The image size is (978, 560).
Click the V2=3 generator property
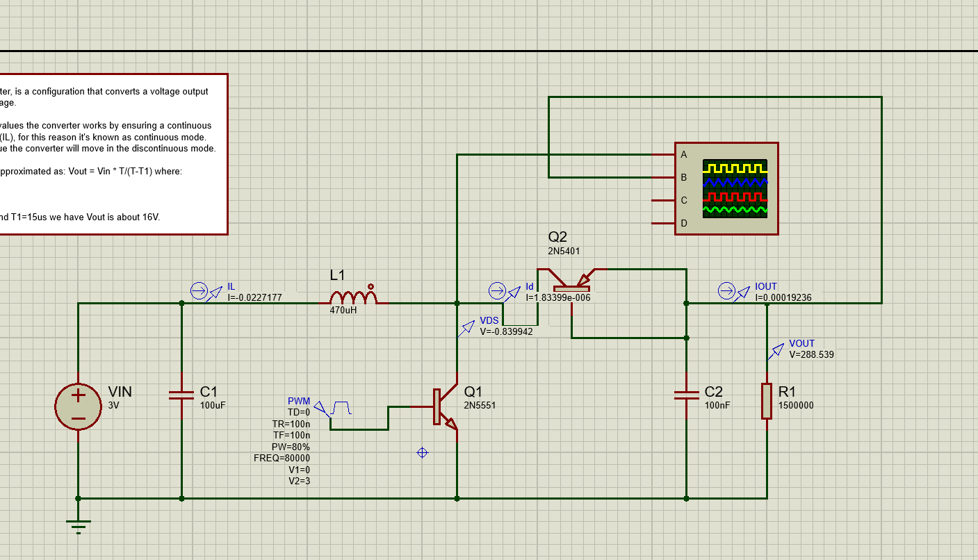click(x=300, y=481)
